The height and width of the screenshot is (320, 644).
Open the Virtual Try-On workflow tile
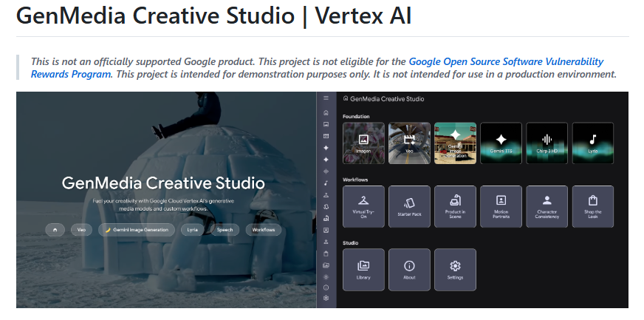(363, 207)
